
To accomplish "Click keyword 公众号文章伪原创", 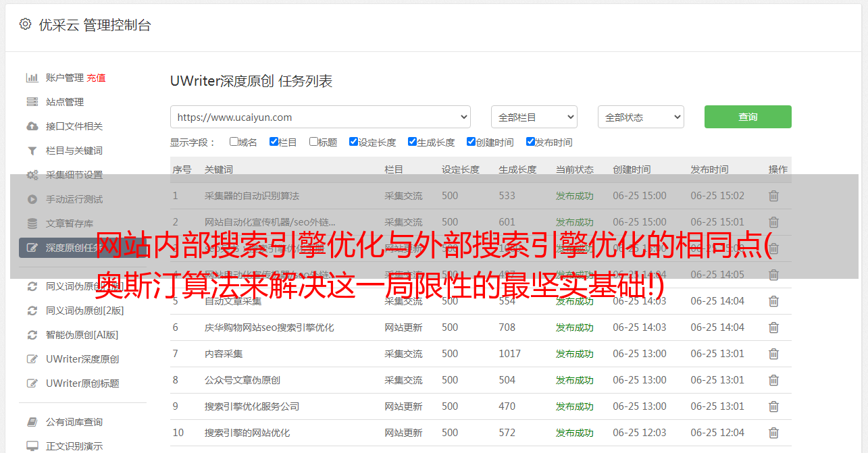I will (242, 380).
